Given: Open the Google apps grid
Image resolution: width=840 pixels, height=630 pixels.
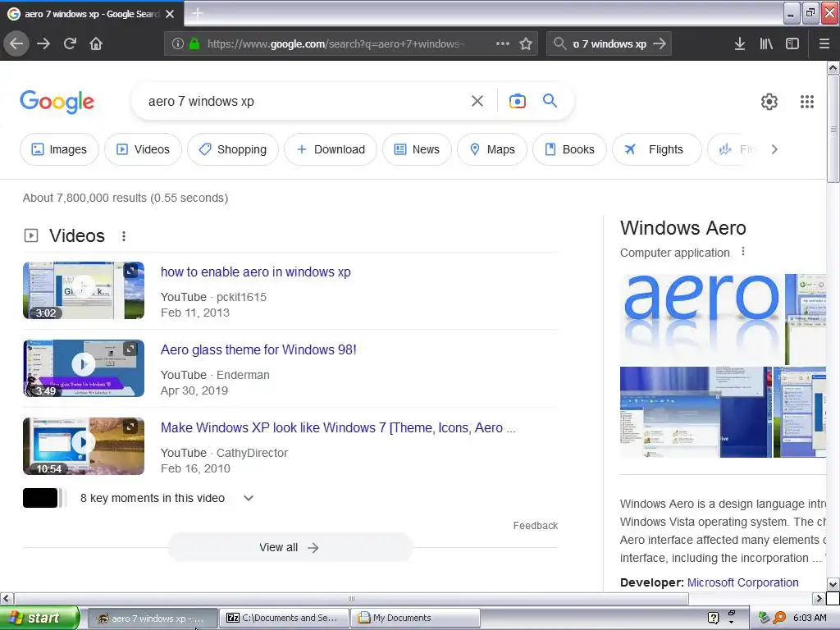Looking at the screenshot, I should pyautogui.click(x=807, y=102).
